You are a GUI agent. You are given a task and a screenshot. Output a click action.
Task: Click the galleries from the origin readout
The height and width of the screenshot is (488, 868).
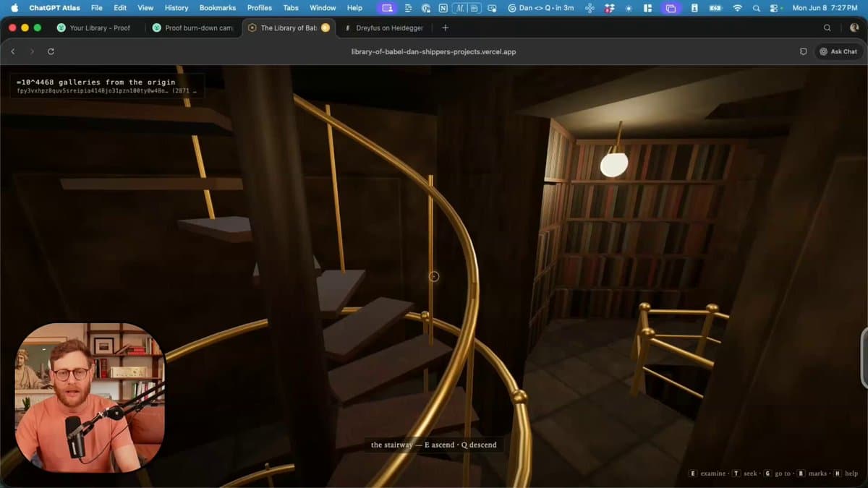coord(95,82)
